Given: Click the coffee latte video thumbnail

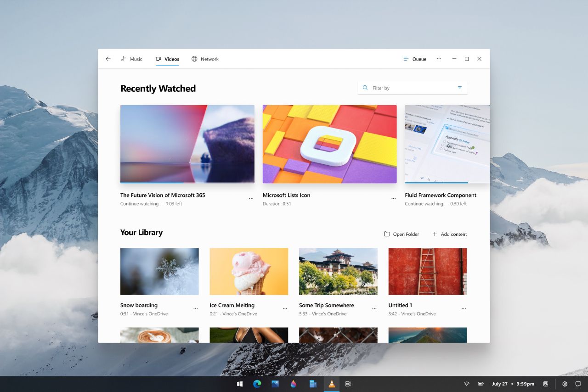Looking at the screenshot, I should (159, 335).
